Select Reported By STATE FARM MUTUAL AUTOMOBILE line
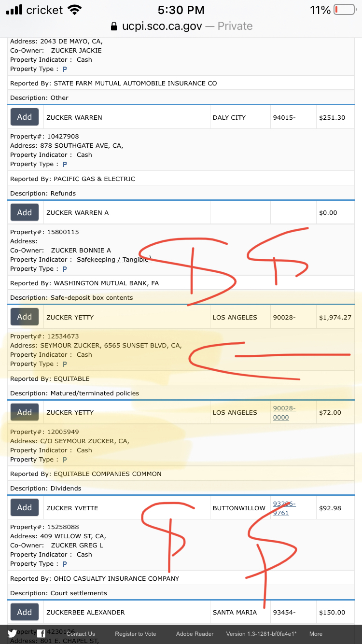362x644 pixels. (113, 84)
